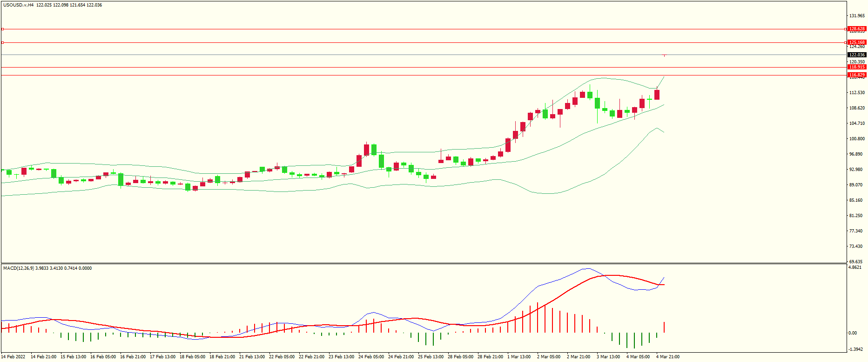The width and height of the screenshot is (868, 362).
Task: Click the MACD scale value -1.3942
Action: (x=855, y=349)
